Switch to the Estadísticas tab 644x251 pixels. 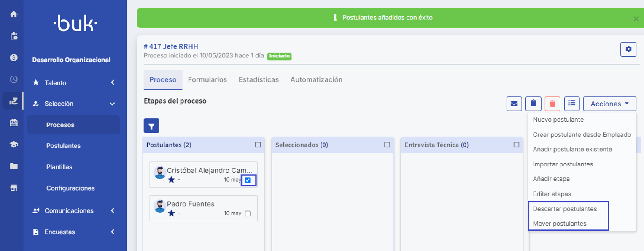(259, 79)
